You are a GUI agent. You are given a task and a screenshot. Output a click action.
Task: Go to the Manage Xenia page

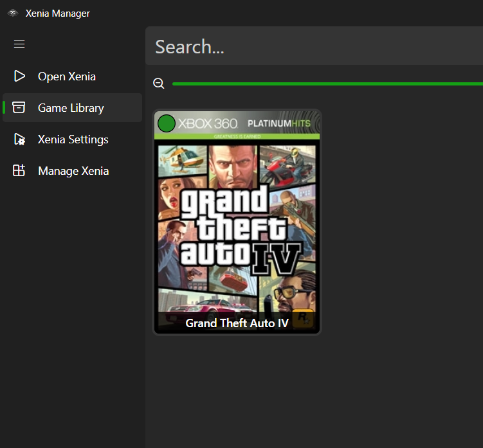(x=72, y=170)
